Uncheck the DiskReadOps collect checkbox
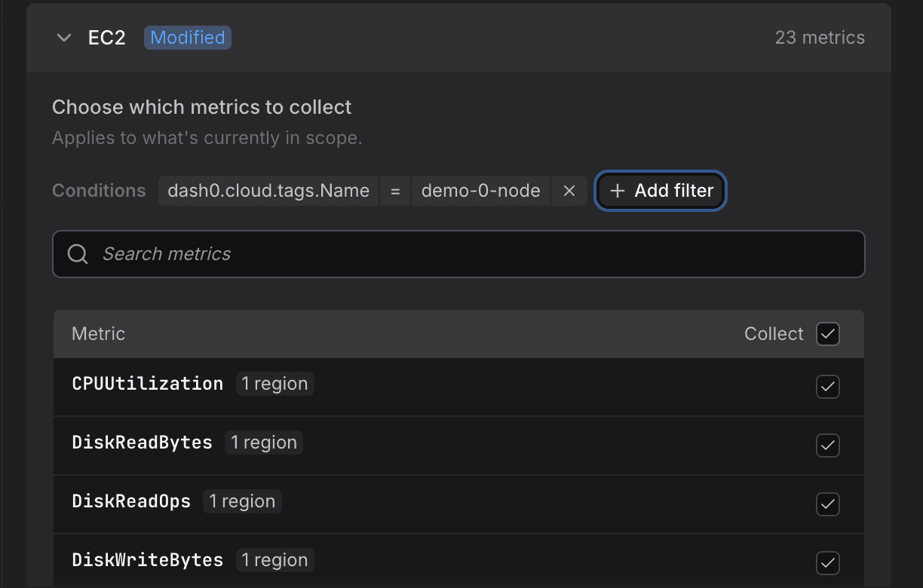This screenshot has height=588, width=923. 828,504
